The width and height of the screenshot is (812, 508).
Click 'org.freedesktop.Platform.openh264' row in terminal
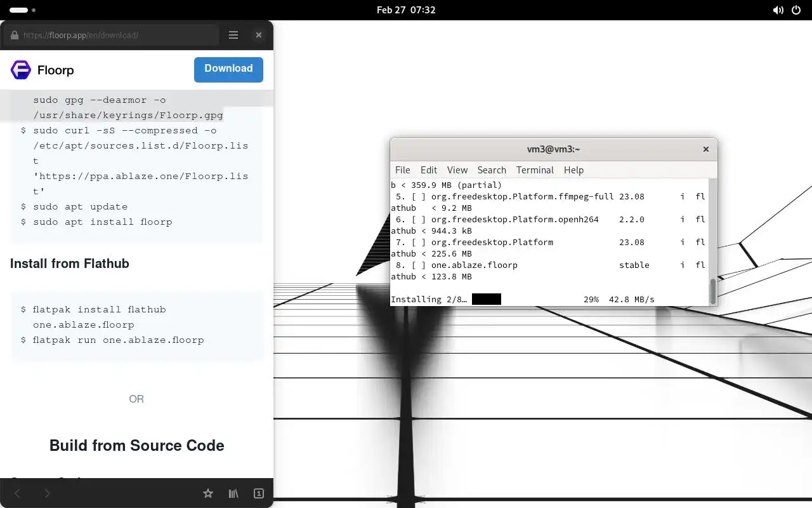[x=549, y=219]
